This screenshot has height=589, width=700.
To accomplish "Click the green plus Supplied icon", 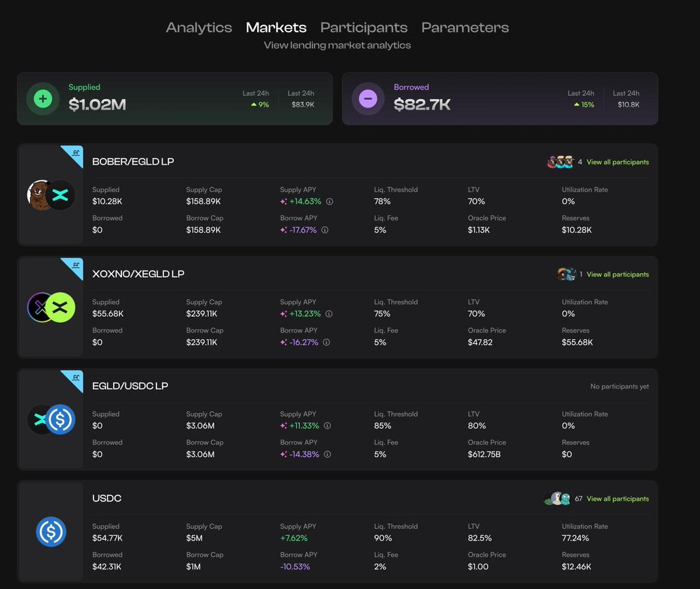I will (x=43, y=99).
